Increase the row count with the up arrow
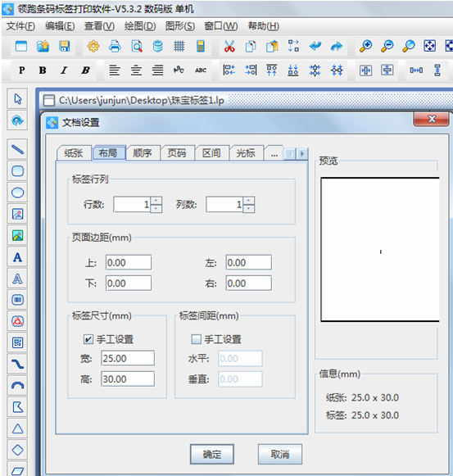The width and height of the screenshot is (453, 476). [x=156, y=201]
